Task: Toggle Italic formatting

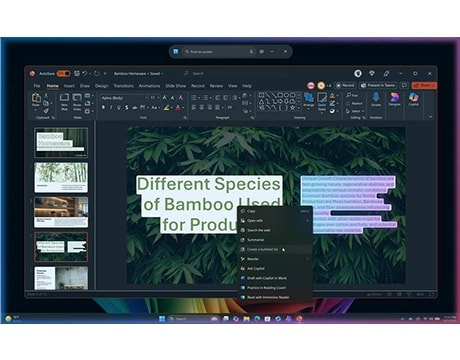Action: (111, 107)
